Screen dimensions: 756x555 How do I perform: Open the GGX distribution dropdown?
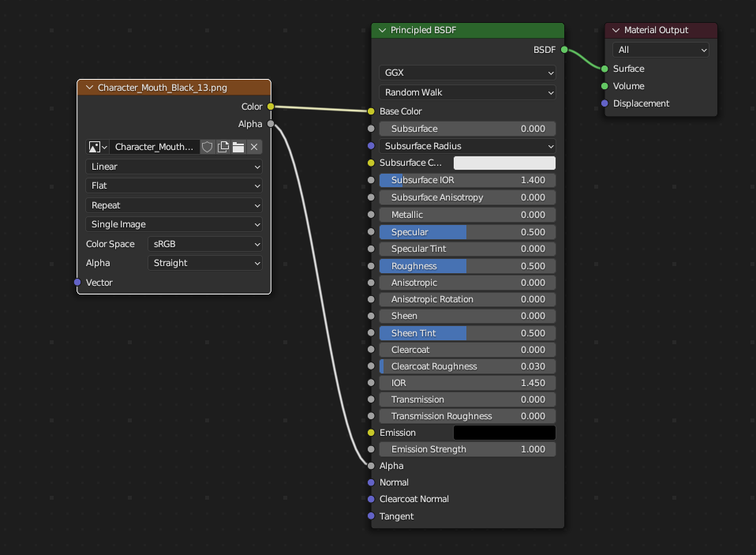point(467,73)
